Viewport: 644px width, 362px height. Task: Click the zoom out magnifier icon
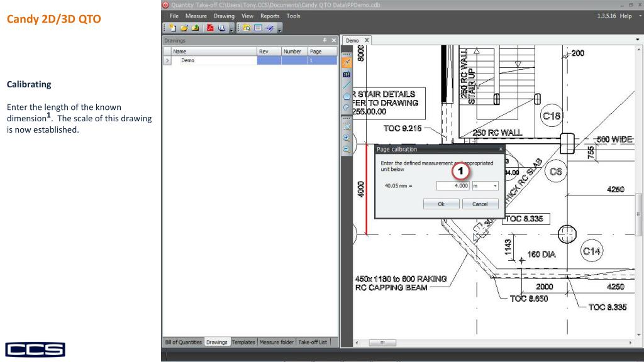pos(347,150)
